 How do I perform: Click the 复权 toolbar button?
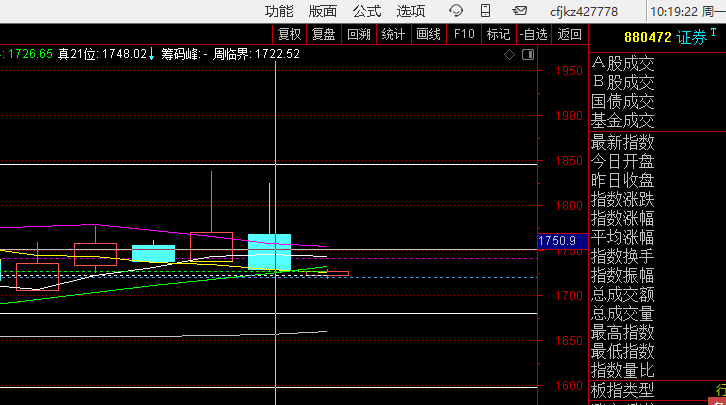289,34
